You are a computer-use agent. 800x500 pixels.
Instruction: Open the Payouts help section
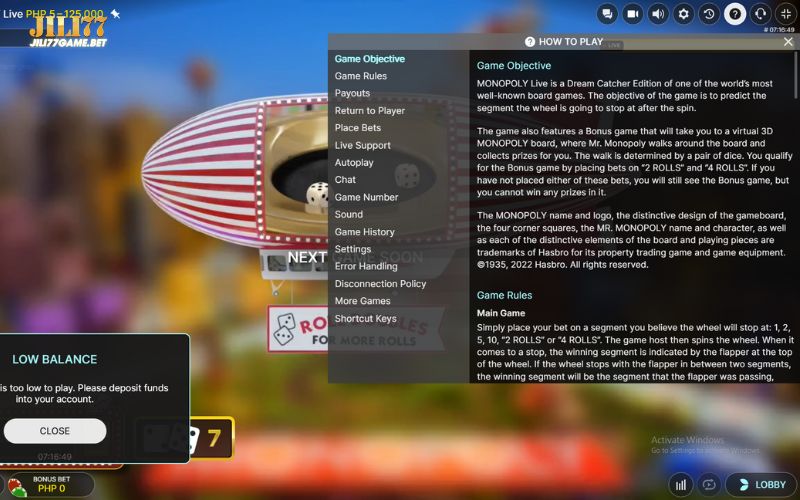click(352, 93)
